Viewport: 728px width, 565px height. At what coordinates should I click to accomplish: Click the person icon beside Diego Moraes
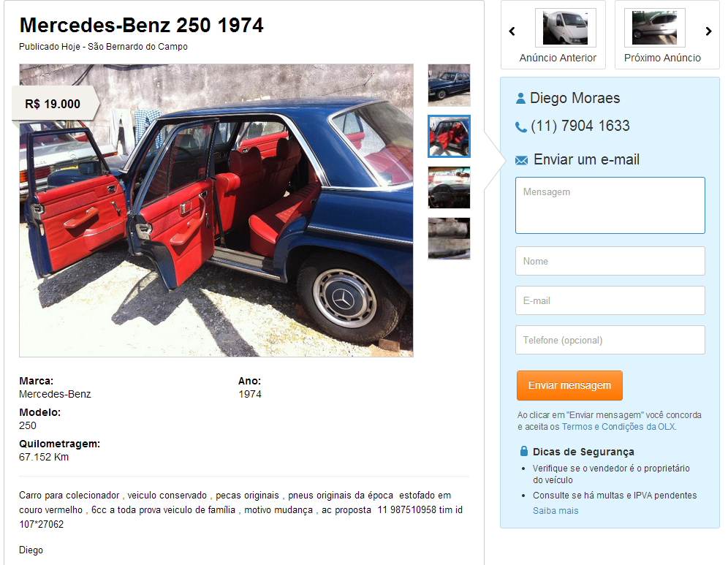click(520, 98)
